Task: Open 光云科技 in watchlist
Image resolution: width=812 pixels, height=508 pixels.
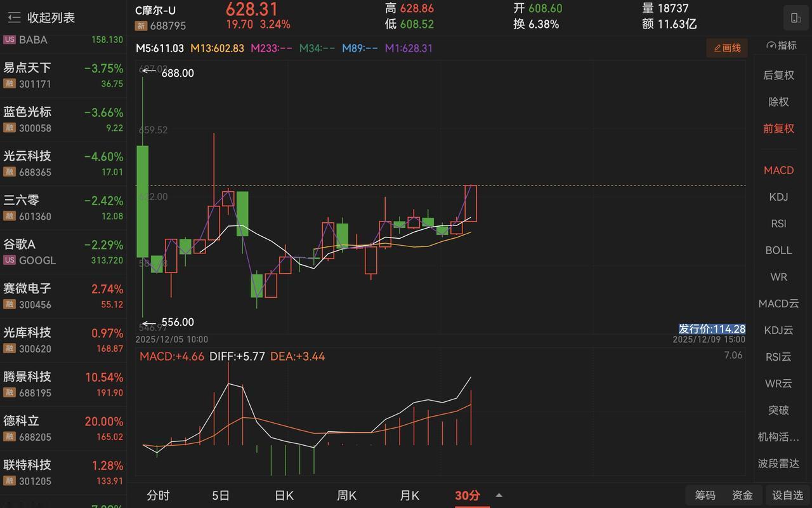Action: (63, 164)
